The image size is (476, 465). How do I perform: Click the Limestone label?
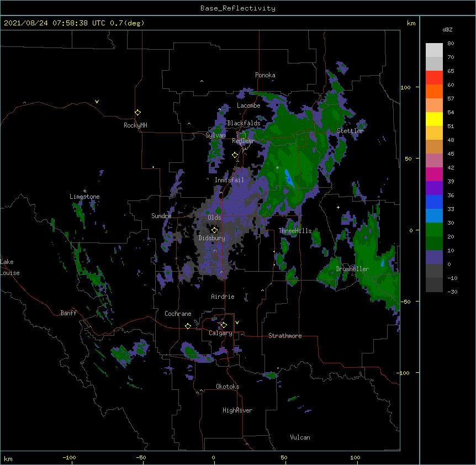coord(84,197)
